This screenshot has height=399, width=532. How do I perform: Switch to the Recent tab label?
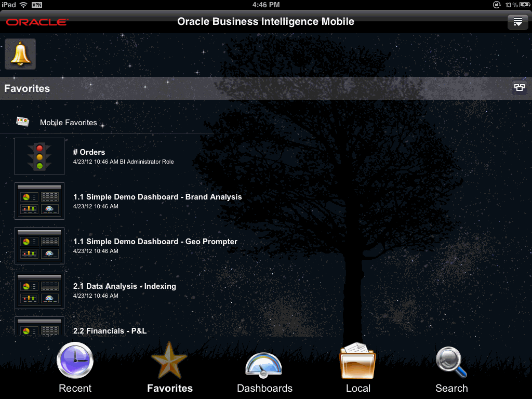pyautogui.click(x=75, y=388)
